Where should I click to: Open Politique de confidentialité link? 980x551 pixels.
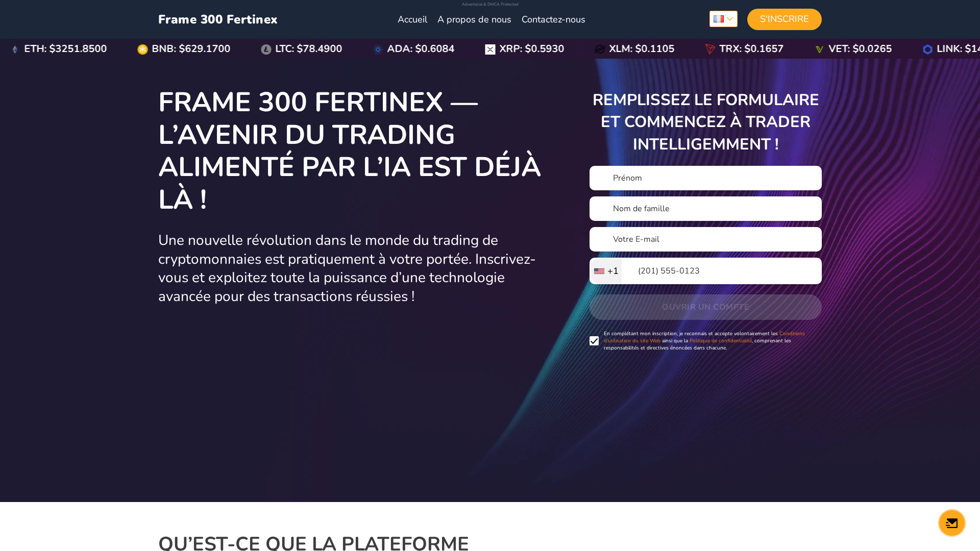[720, 341]
